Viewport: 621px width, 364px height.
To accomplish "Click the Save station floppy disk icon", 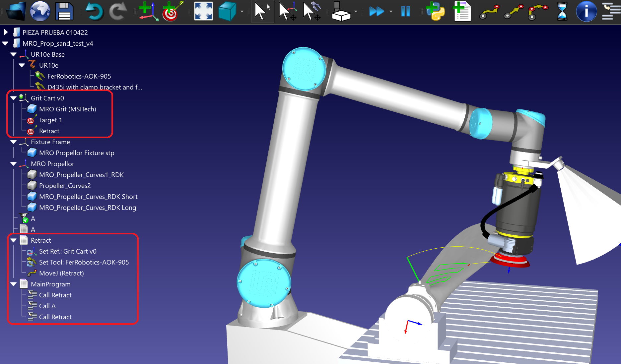I will click(x=64, y=11).
